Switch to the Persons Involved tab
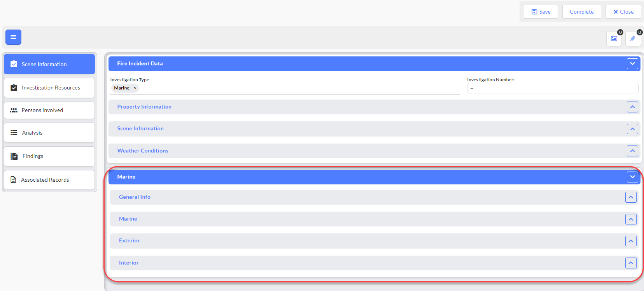 point(49,110)
